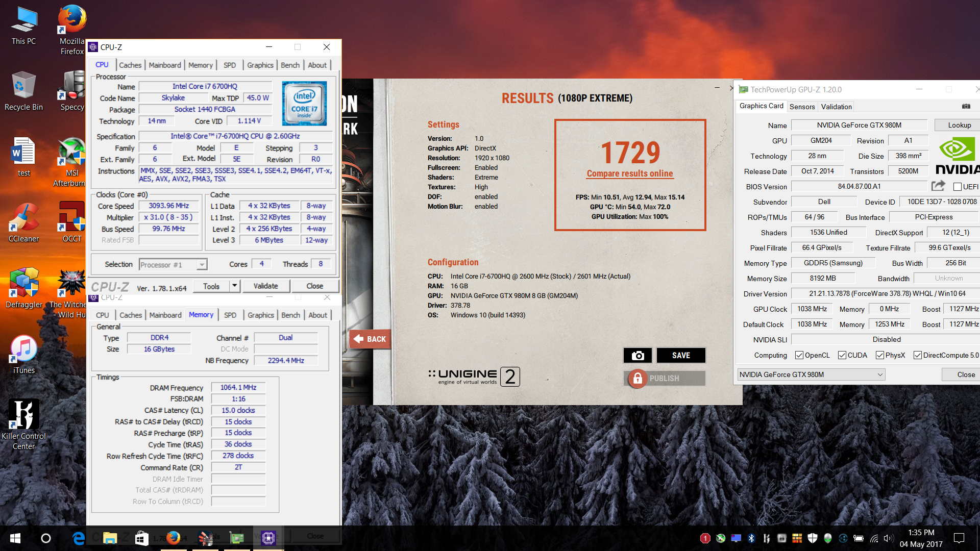
Task: Click the Intel Core i7 logo in CPU-Z
Action: [x=304, y=104]
